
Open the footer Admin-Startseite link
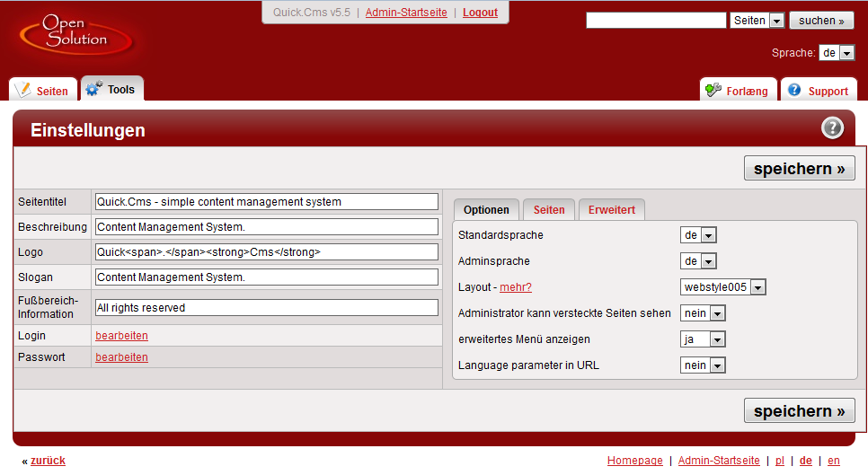(x=719, y=460)
